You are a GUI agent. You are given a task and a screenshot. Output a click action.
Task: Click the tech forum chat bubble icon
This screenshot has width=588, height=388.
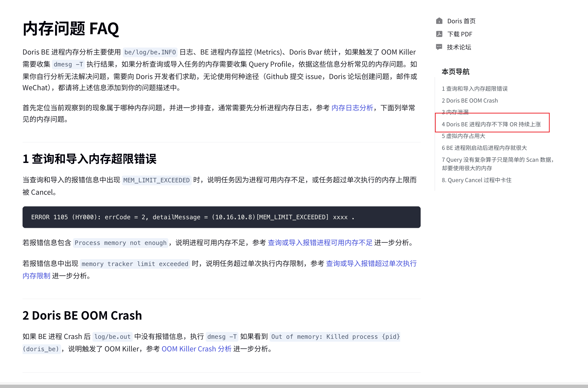439,47
